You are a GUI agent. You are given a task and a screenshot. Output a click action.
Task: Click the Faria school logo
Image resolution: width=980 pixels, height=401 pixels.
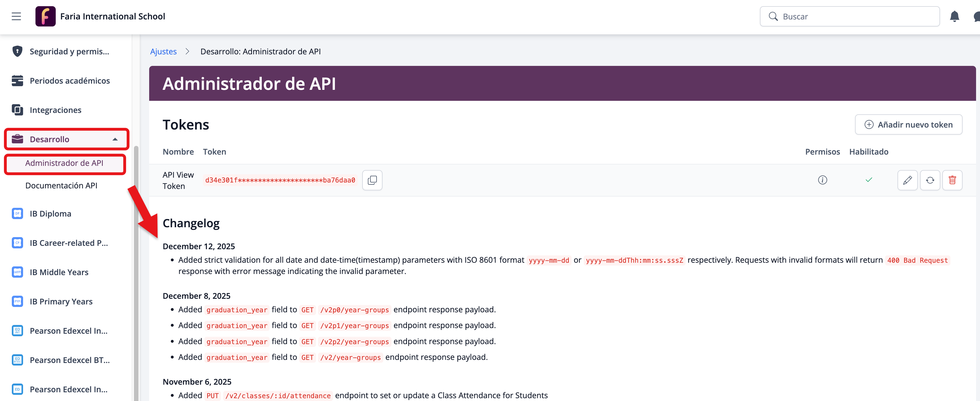[x=45, y=16]
